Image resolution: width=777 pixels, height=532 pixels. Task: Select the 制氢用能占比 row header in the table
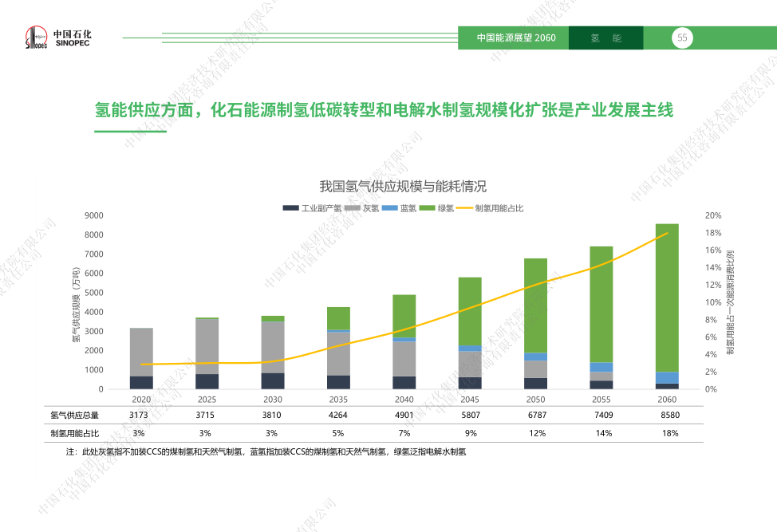pyautogui.click(x=74, y=433)
